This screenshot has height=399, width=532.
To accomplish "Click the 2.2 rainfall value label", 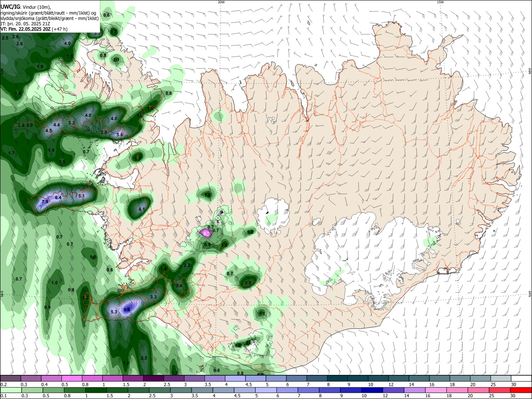I will click(x=187, y=265).
